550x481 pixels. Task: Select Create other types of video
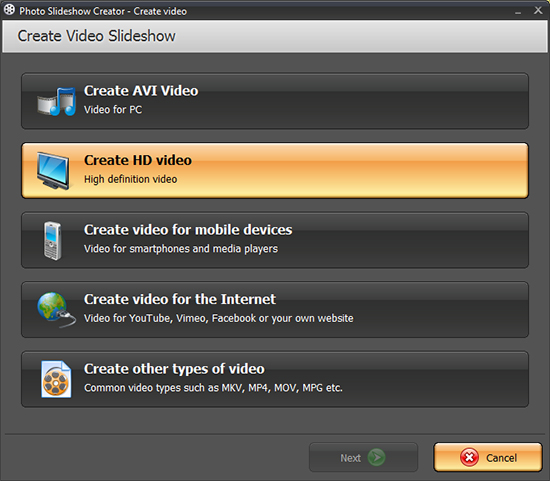(x=275, y=379)
